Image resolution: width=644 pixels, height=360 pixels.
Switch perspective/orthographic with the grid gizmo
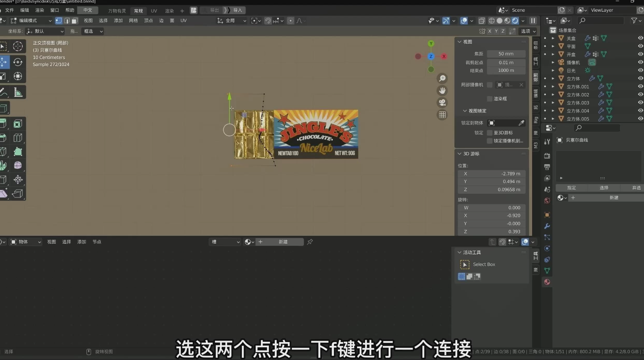pos(442,115)
